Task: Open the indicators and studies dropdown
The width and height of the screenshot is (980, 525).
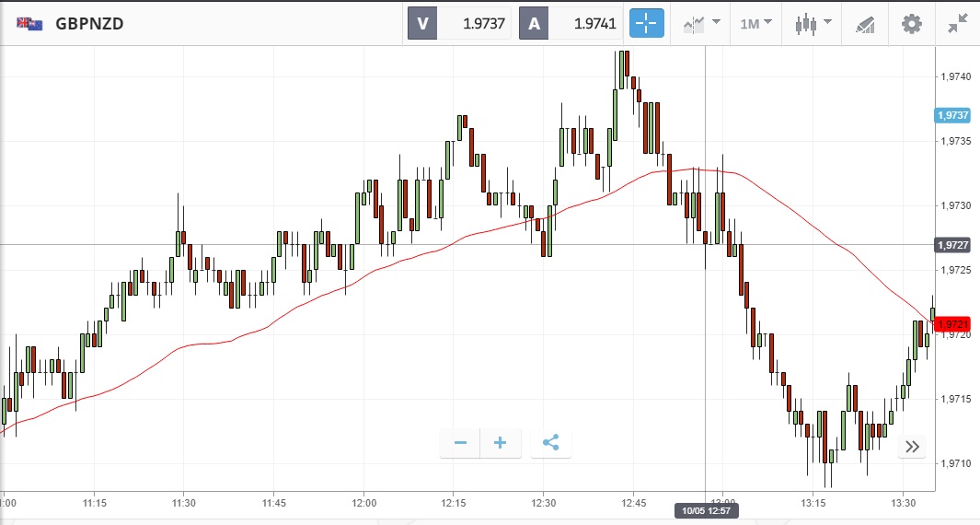Action: tap(702, 24)
